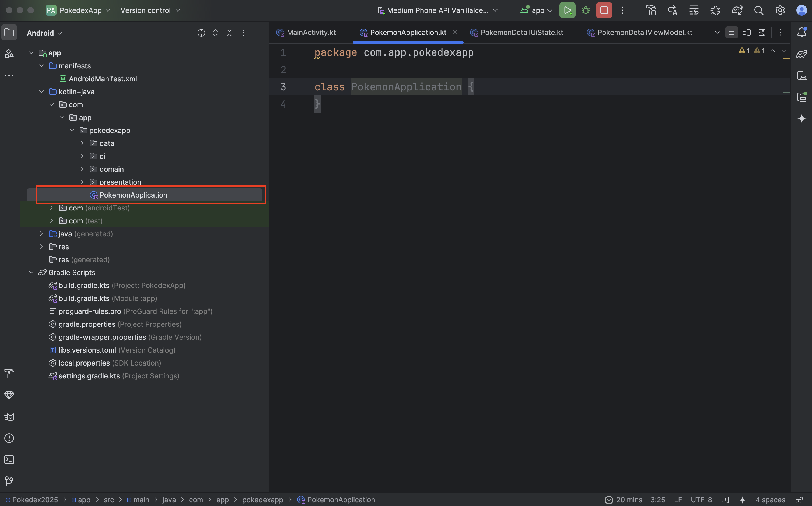This screenshot has height=506, width=812.
Task: Run the app with green play button
Action: [x=567, y=10]
